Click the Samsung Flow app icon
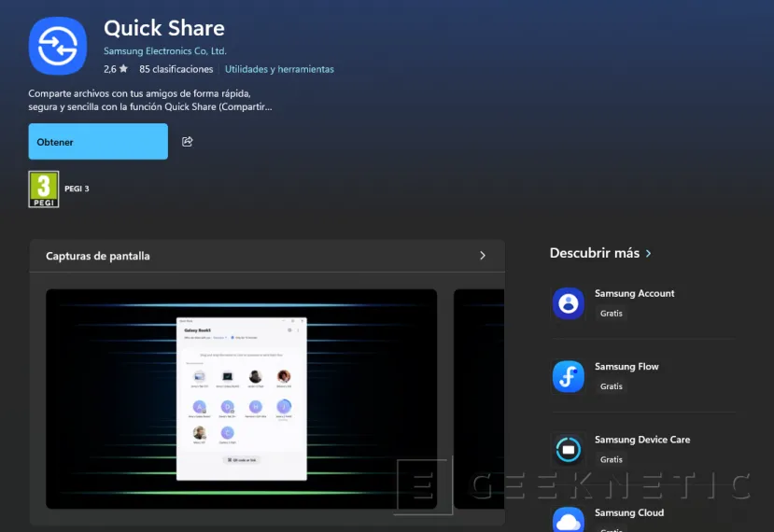This screenshot has width=774, height=532. (x=569, y=376)
